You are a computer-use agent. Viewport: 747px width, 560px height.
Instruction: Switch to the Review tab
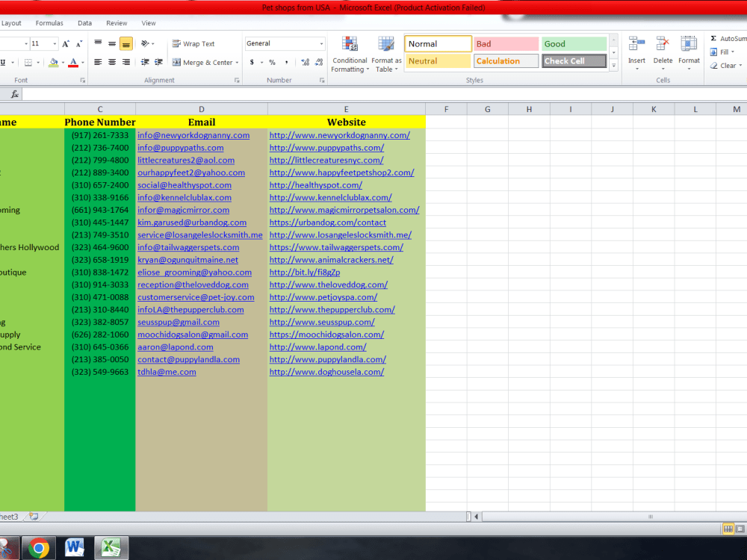[x=117, y=23]
